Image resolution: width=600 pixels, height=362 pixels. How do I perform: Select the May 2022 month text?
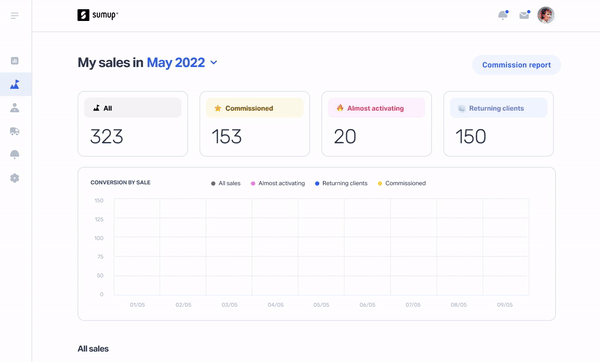pyautogui.click(x=176, y=62)
